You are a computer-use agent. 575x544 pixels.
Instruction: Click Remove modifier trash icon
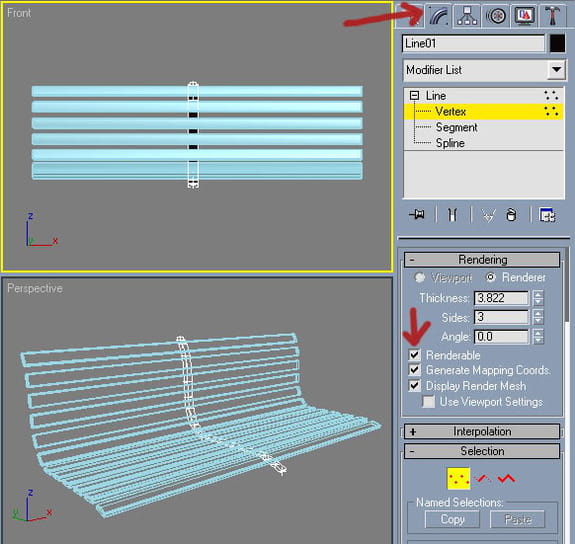coord(511,215)
